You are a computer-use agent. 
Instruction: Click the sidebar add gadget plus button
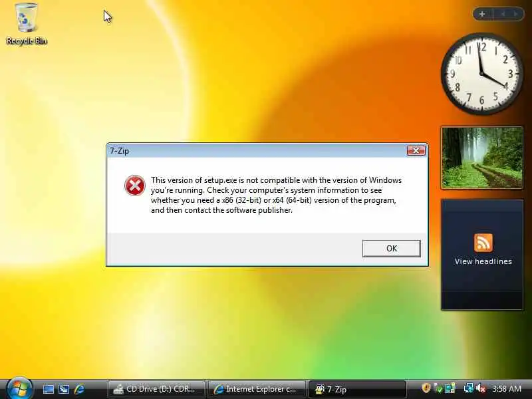[x=482, y=14]
